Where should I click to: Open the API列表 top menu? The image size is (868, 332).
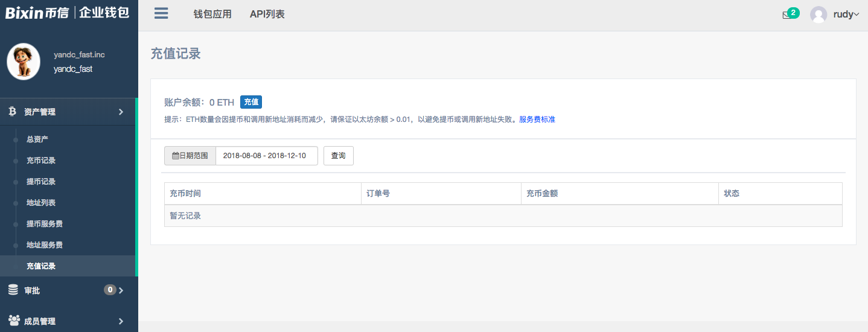click(267, 14)
